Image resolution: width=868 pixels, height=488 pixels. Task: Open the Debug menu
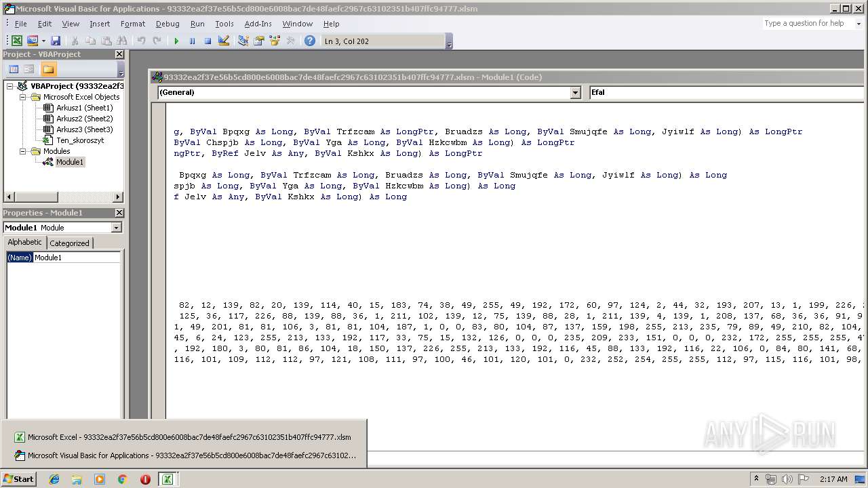click(167, 24)
